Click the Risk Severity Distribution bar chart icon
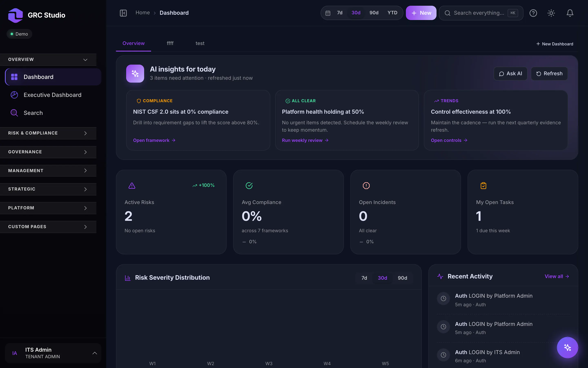The image size is (588, 368). 128,278
